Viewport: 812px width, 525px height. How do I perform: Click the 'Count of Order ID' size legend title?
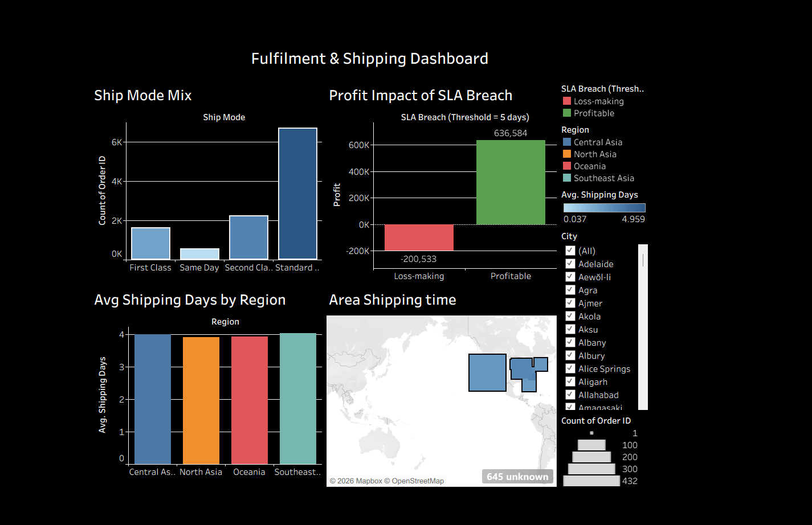[x=596, y=420]
